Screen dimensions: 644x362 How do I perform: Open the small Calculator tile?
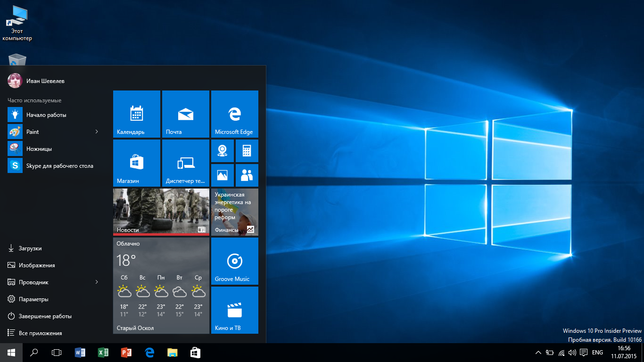tap(247, 151)
